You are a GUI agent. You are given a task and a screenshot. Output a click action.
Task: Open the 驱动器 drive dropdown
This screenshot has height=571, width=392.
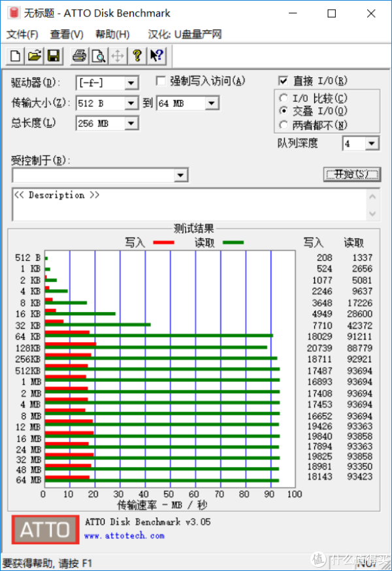[131, 83]
